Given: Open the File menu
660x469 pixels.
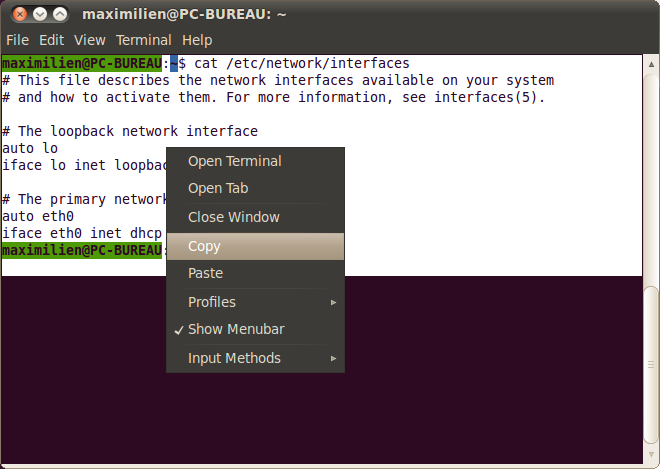Looking at the screenshot, I should click(18, 40).
